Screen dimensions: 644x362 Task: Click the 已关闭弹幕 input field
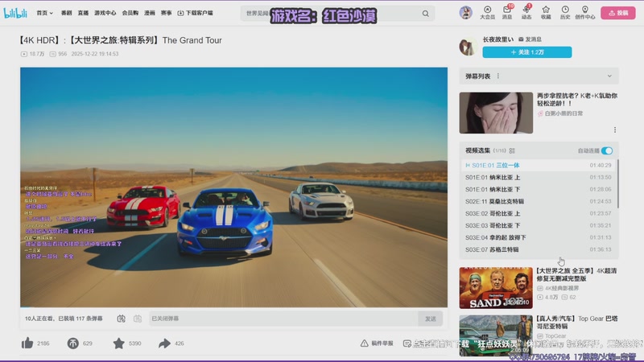pos(283,319)
